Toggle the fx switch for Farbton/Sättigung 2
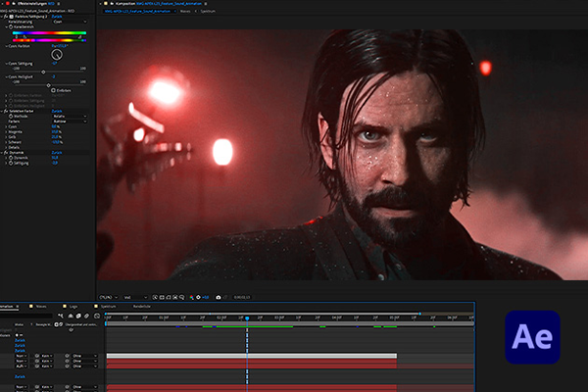The width and height of the screenshot is (588, 392). [x=6, y=17]
